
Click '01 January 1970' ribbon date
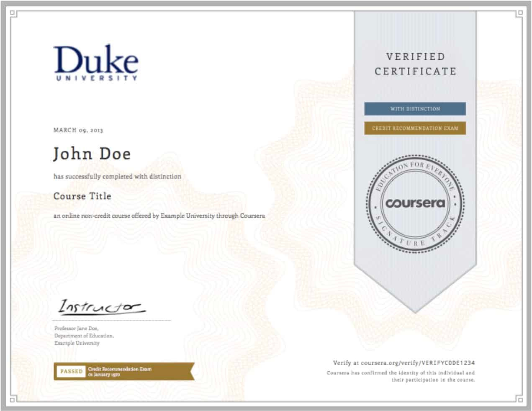pyautogui.click(x=104, y=375)
